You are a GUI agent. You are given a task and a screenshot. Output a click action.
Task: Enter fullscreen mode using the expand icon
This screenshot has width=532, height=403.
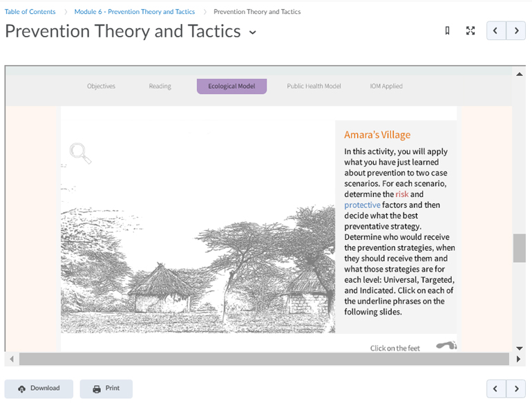point(471,31)
